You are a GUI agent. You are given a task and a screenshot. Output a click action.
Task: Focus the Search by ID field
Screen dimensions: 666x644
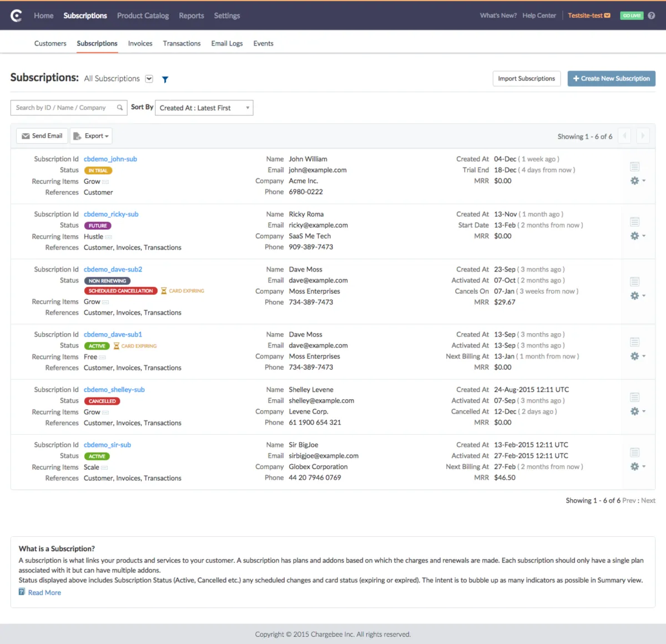64,108
